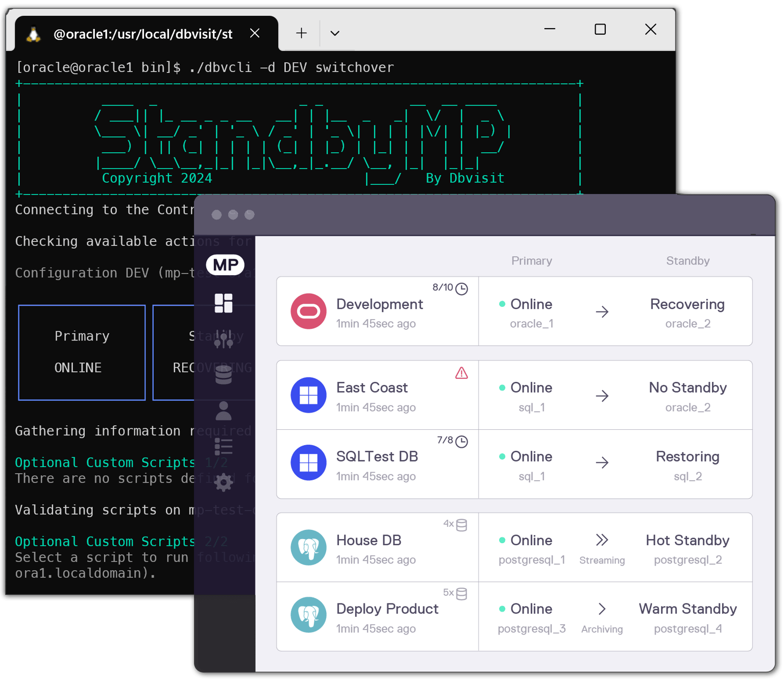Image resolution: width=784 pixels, height=680 pixels.
Task: Click the Tux penguin icon in the terminal tab
Action: [33, 34]
